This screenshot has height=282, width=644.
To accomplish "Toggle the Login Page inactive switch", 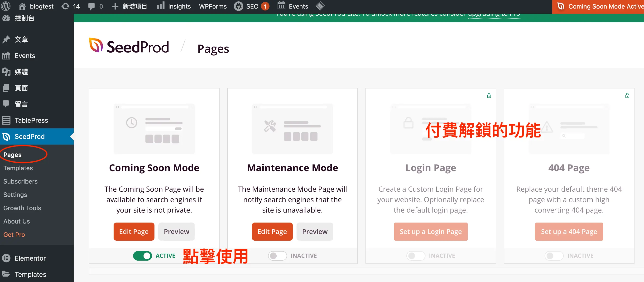I will [416, 256].
